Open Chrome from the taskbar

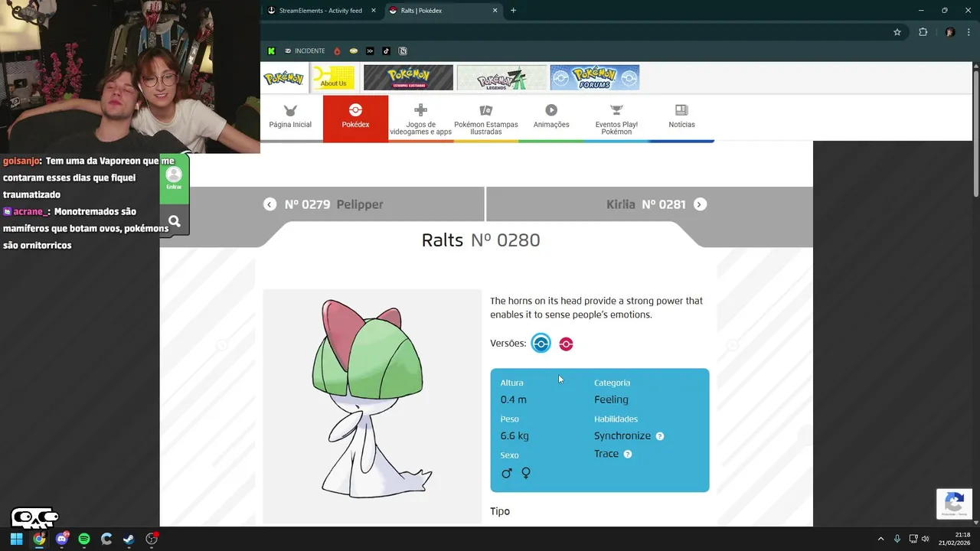[39, 539]
